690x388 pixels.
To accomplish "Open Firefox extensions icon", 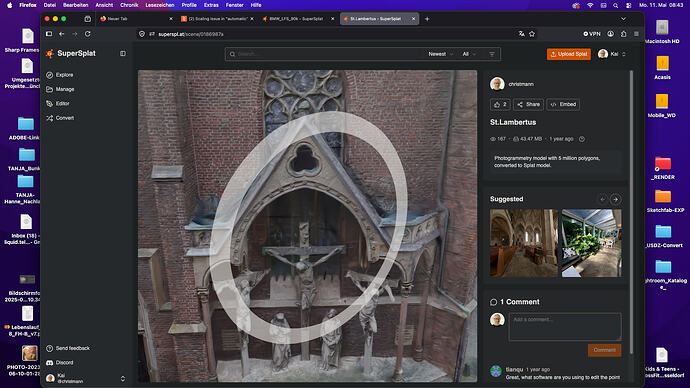I will point(624,34).
